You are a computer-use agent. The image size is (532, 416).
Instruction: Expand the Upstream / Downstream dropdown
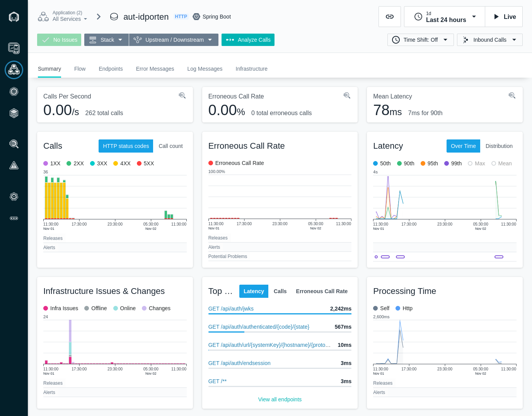coord(174,40)
